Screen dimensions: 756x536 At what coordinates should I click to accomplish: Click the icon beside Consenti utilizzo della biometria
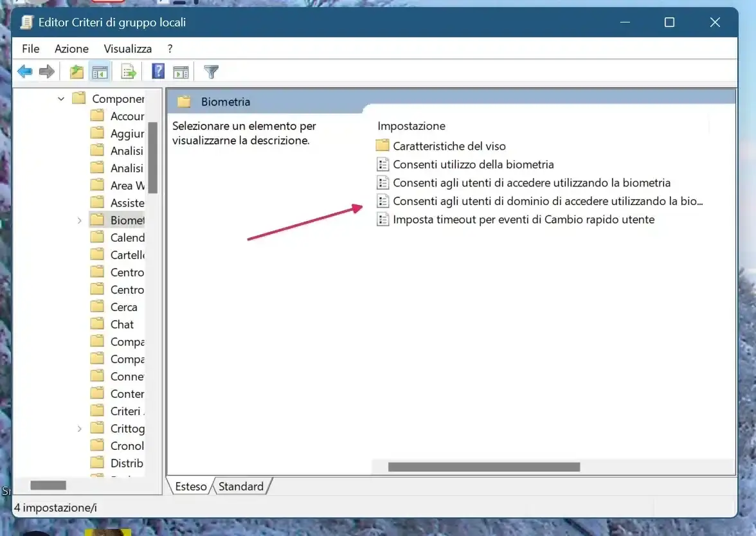pyautogui.click(x=383, y=165)
